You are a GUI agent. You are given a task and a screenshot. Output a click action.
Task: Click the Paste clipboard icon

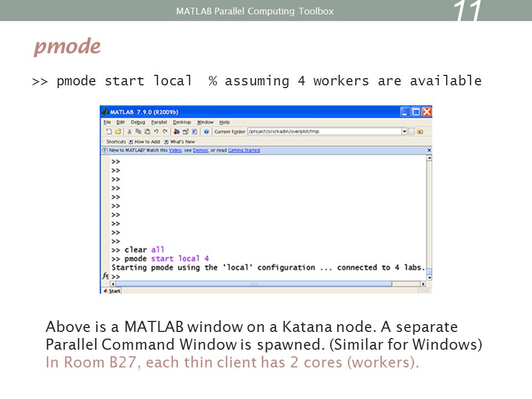(x=147, y=131)
